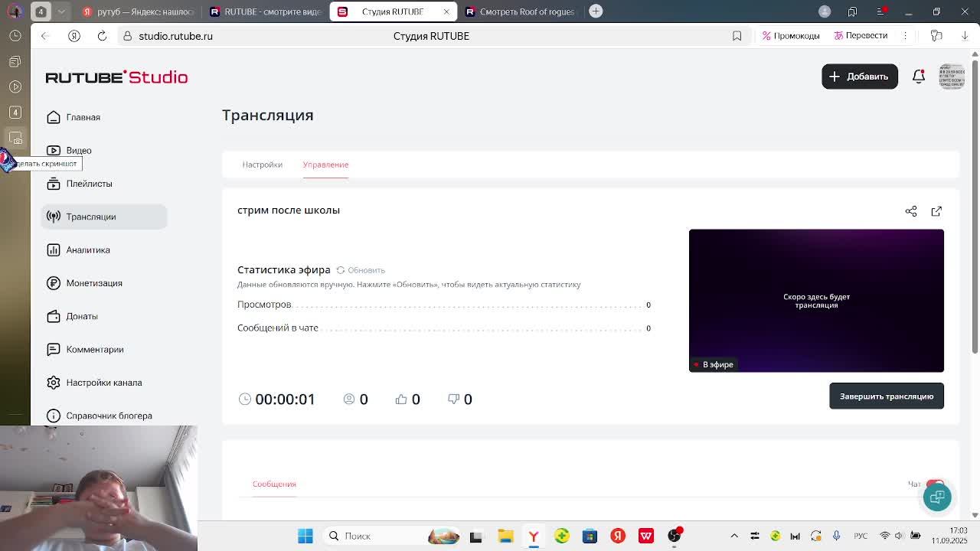The width and height of the screenshot is (980, 551).
Task: Click the likes thumbs-up icon
Action: [x=401, y=399]
